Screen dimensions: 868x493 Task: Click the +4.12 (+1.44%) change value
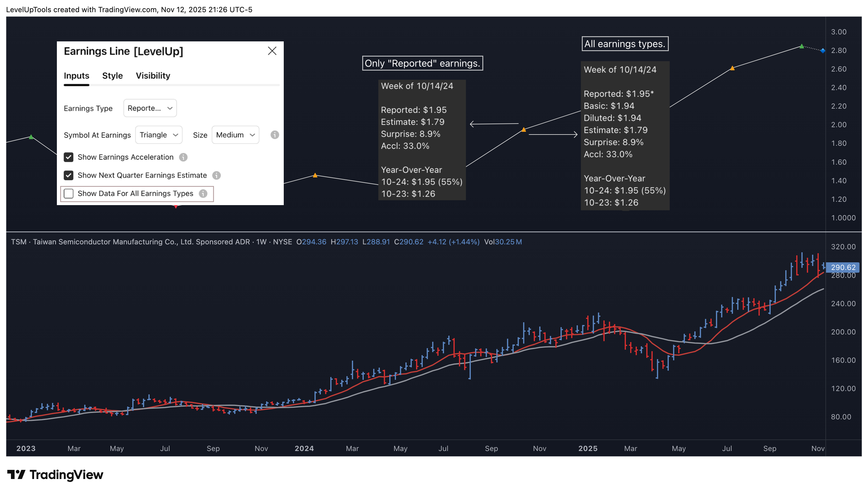tap(453, 242)
